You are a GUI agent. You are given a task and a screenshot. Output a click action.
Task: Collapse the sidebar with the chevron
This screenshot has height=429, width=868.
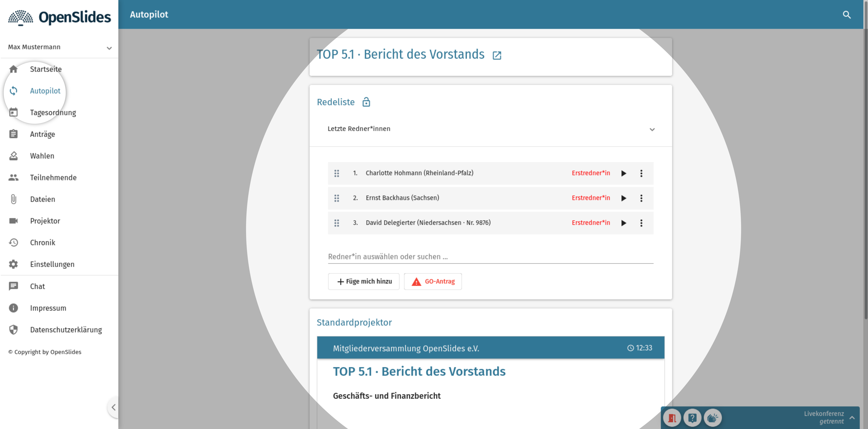(x=113, y=408)
